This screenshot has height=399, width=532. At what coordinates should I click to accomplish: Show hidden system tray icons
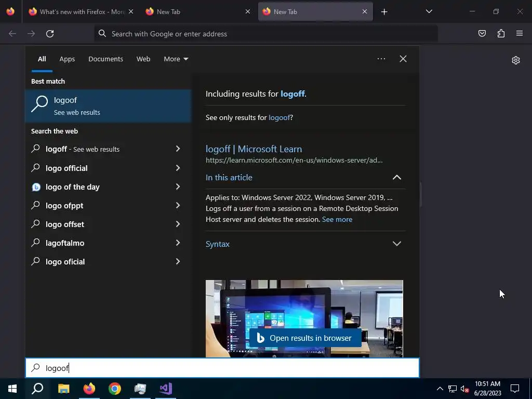[x=440, y=389]
